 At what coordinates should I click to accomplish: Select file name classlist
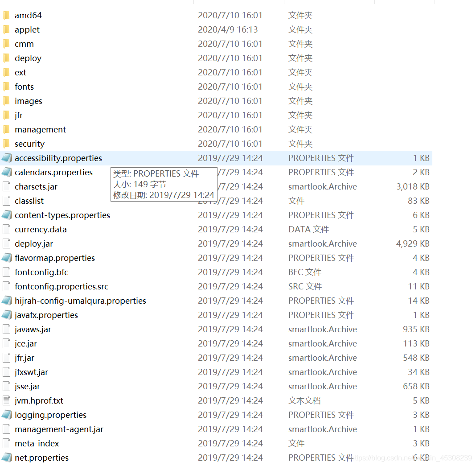(x=29, y=201)
